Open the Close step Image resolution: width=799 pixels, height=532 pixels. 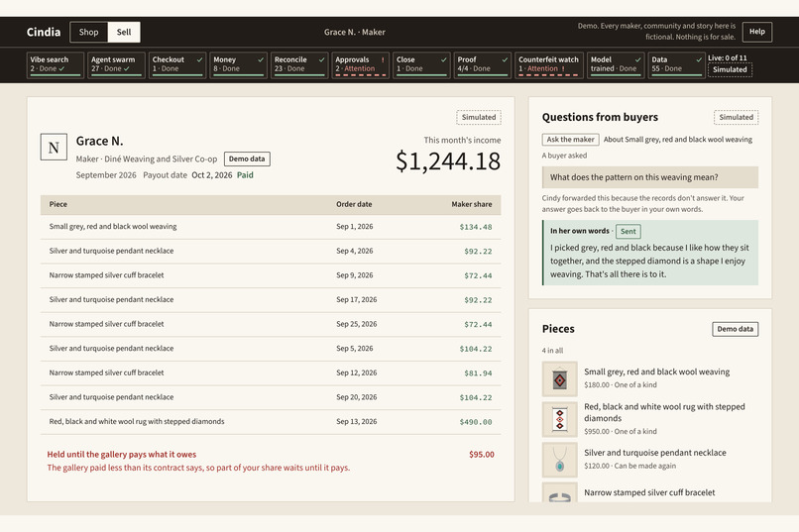point(422,64)
